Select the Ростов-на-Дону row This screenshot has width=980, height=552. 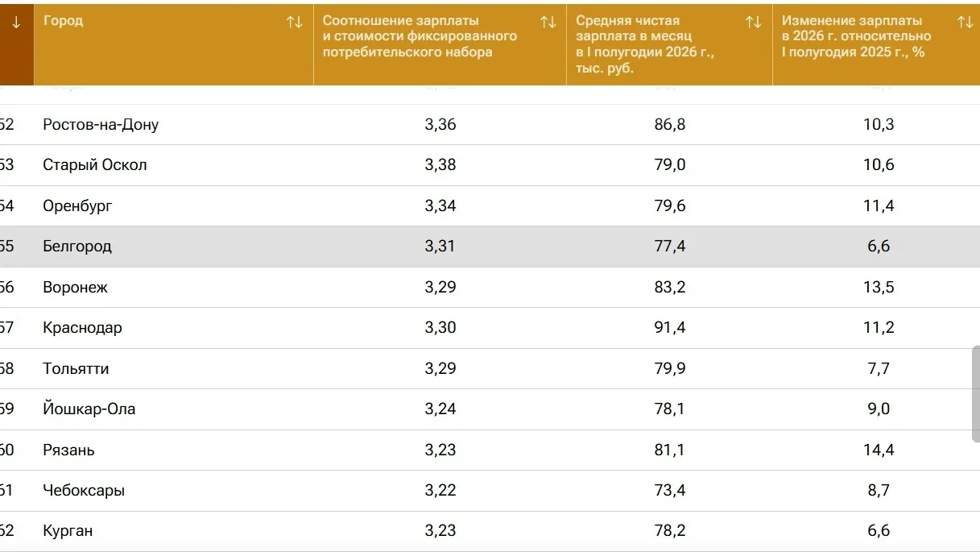(x=490, y=125)
